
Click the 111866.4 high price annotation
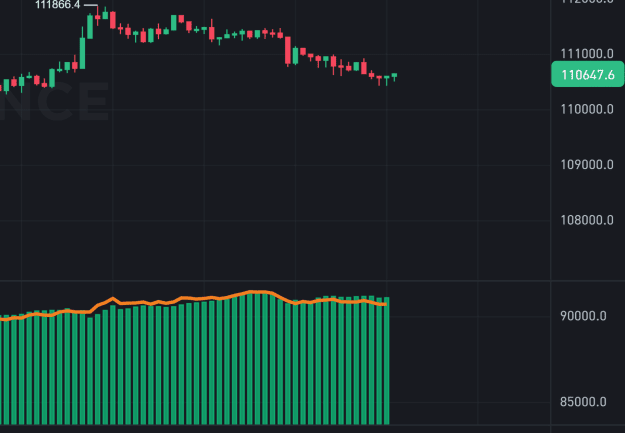point(57,5)
